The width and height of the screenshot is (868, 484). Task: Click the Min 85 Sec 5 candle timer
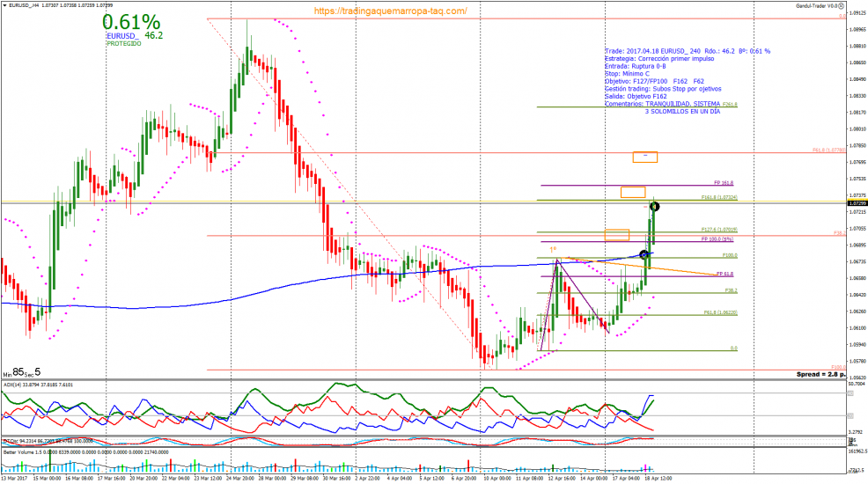tap(21, 372)
